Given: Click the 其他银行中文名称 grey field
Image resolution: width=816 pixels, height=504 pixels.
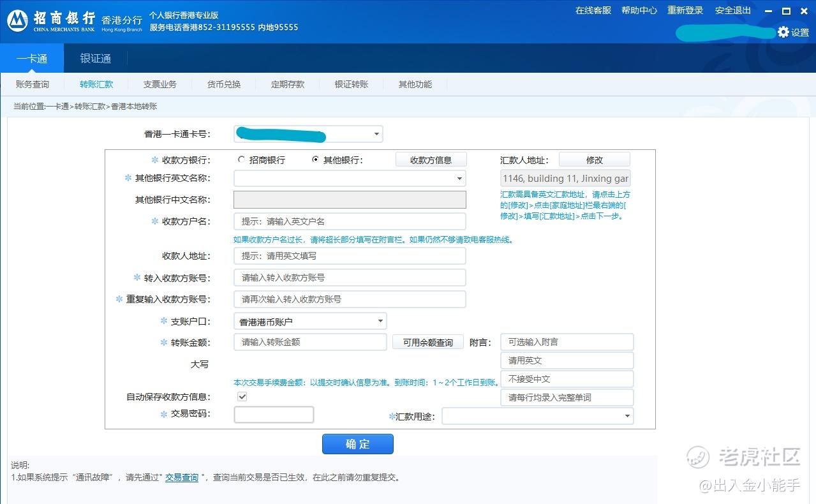Looking at the screenshot, I should [350, 200].
